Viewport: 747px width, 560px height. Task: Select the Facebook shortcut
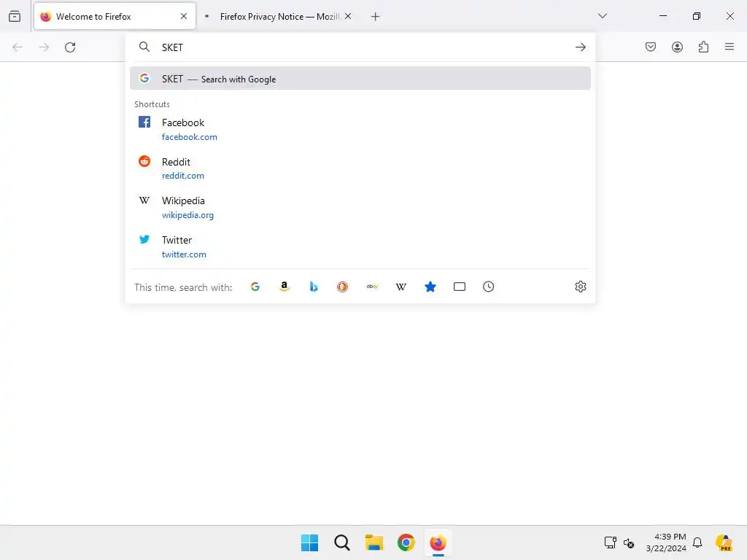[360, 130]
